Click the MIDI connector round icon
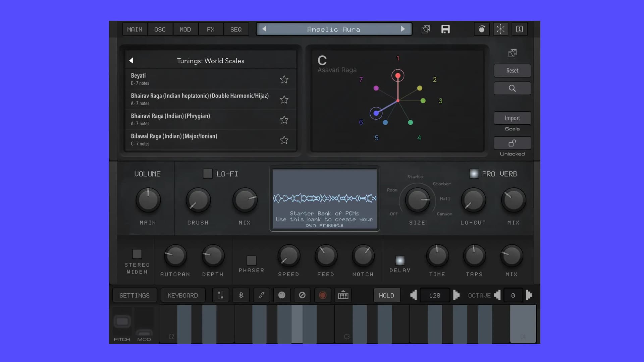 pyautogui.click(x=282, y=295)
